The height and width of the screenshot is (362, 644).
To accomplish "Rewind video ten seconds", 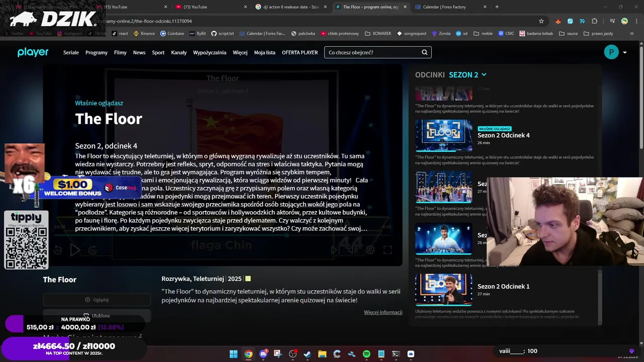I will coord(58,250).
